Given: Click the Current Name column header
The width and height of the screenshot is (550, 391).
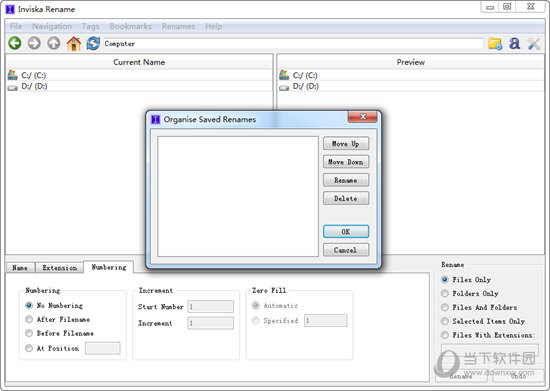Looking at the screenshot, I should (139, 62).
